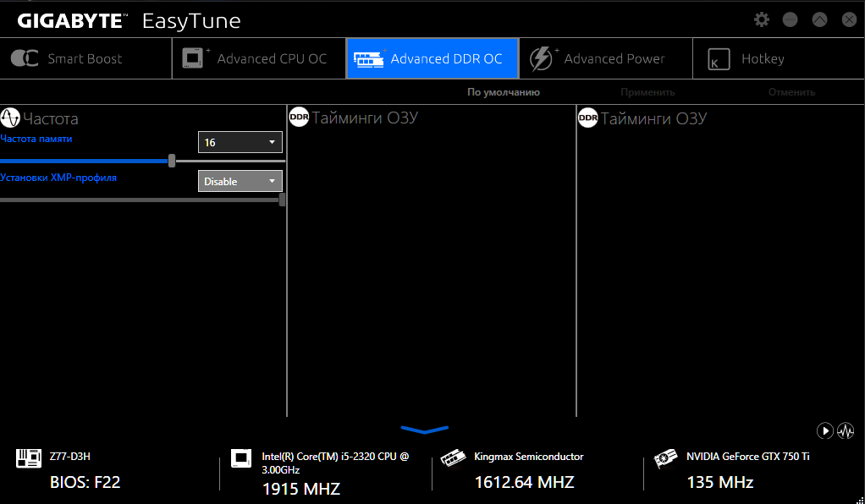Click the 135 MHz GPU clock value
Viewport: 865px width, 504px height.
click(x=720, y=482)
